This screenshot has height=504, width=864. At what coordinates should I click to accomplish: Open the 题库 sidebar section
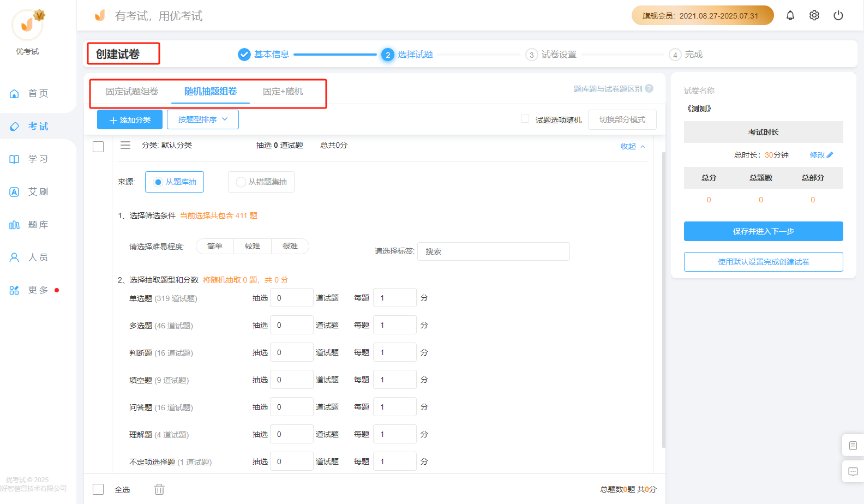(38, 224)
